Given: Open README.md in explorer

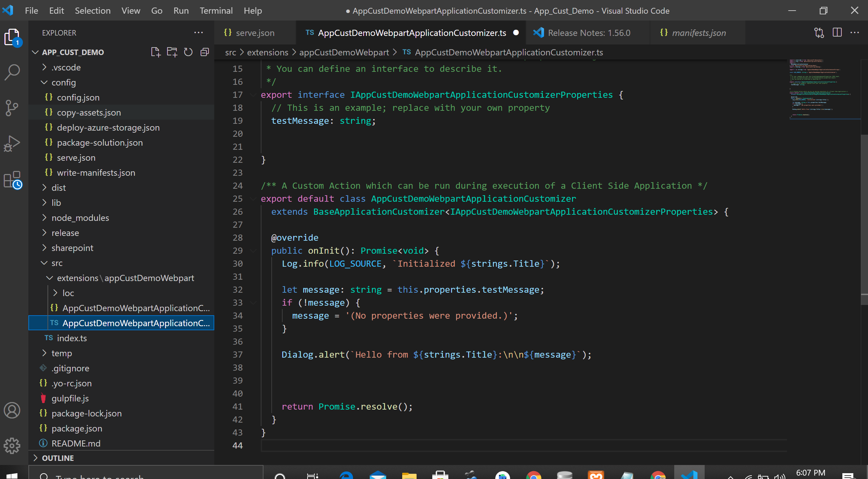Looking at the screenshot, I should tap(121, 443).
